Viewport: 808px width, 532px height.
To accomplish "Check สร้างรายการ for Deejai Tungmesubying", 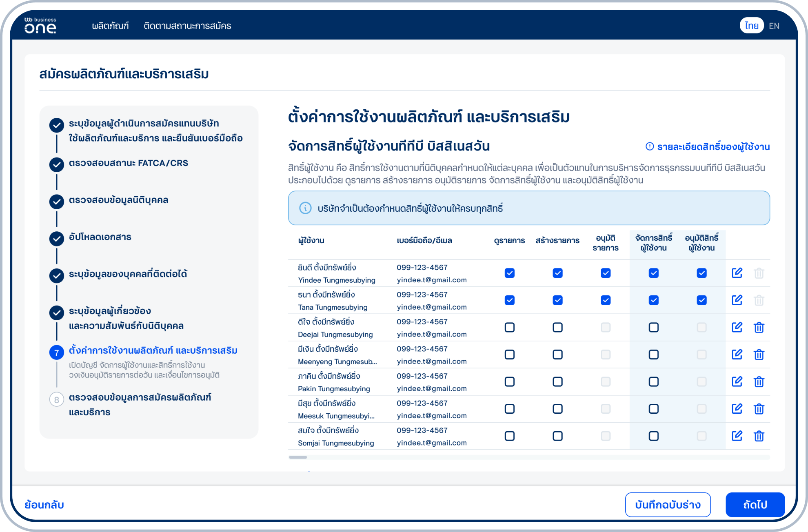I will click(x=558, y=327).
